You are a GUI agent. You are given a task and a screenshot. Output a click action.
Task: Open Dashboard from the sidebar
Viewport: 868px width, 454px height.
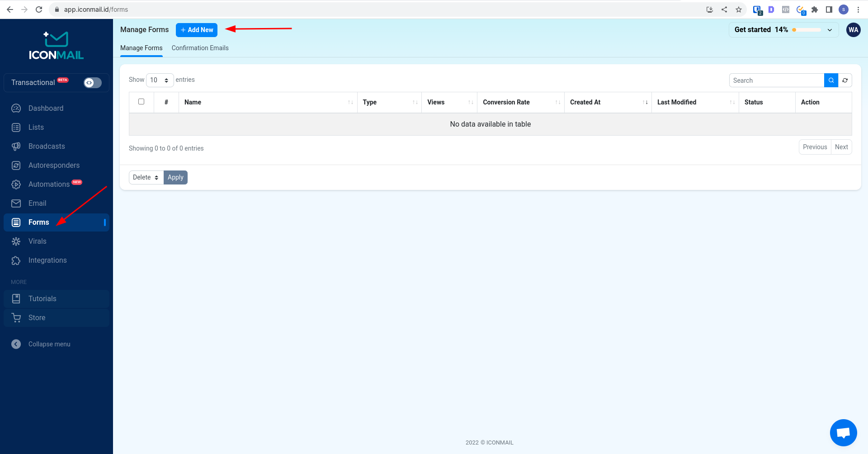(x=46, y=109)
